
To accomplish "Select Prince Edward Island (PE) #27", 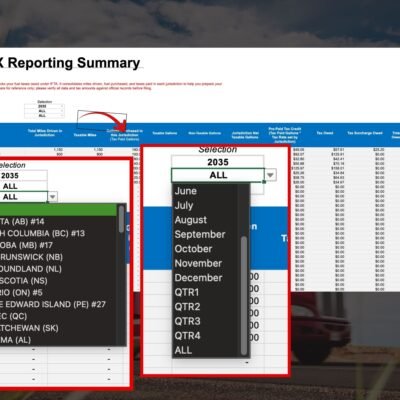I will [x=53, y=304].
